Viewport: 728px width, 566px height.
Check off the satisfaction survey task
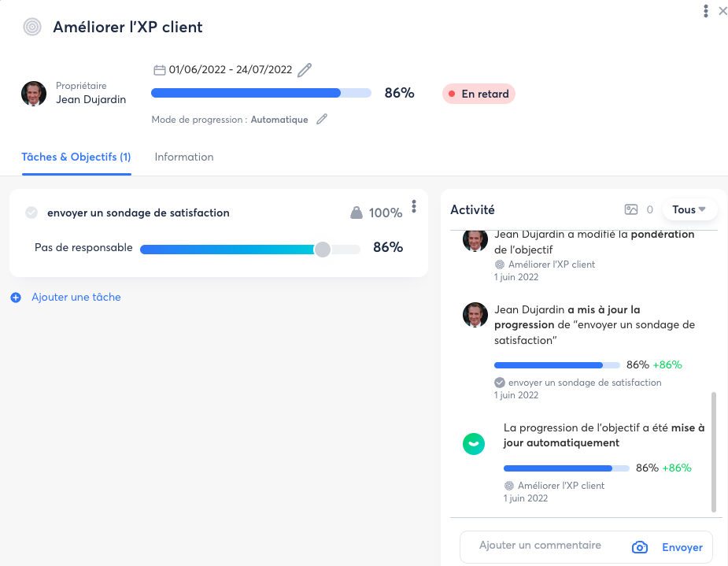coord(31,213)
